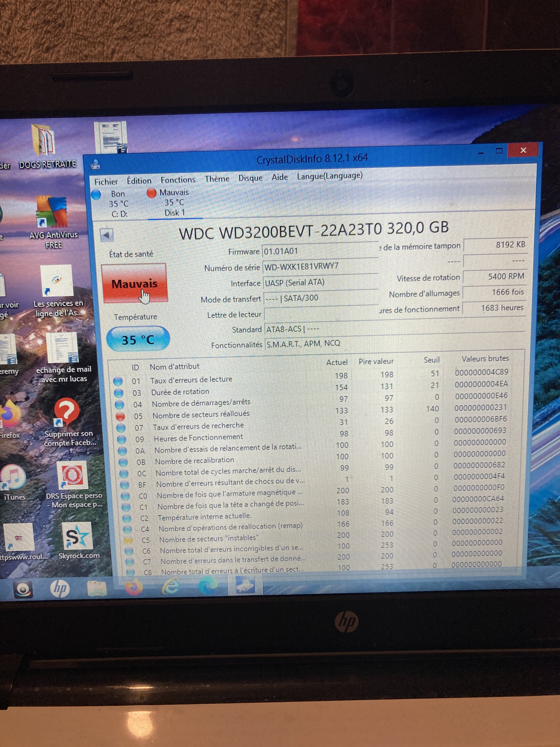Image resolution: width=560 pixels, height=747 pixels.
Task: Open the Disque menu
Action: pyautogui.click(x=251, y=178)
